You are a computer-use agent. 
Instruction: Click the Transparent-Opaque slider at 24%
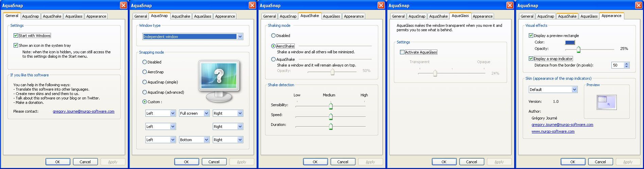(x=435, y=73)
